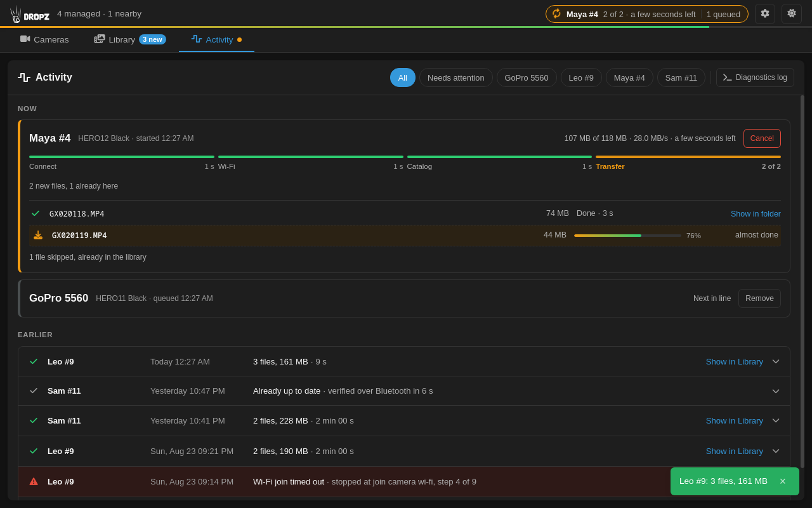The height and width of the screenshot is (508, 812).
Task: Select the All filter chip
Action: point(403,77)
